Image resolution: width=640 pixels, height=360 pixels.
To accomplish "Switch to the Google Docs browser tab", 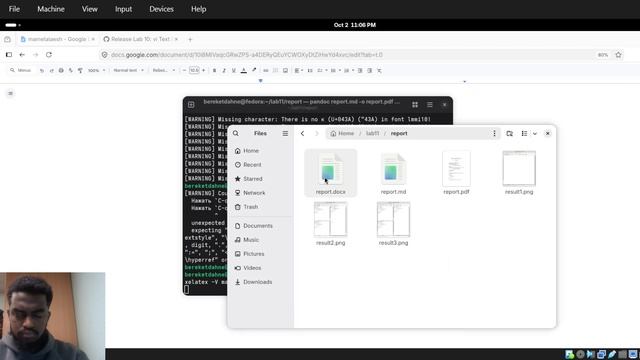I will [57, 39].
